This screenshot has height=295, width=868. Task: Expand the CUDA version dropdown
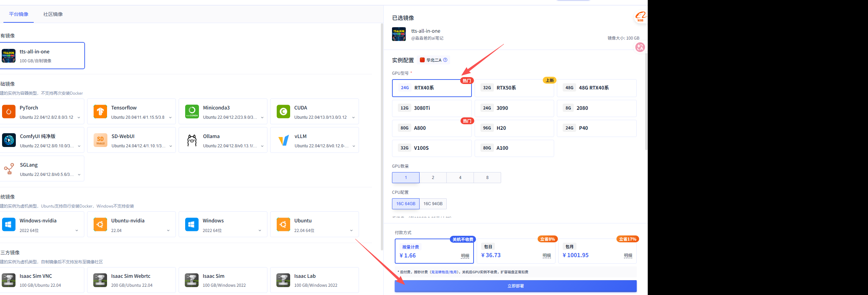coord(353,118)
